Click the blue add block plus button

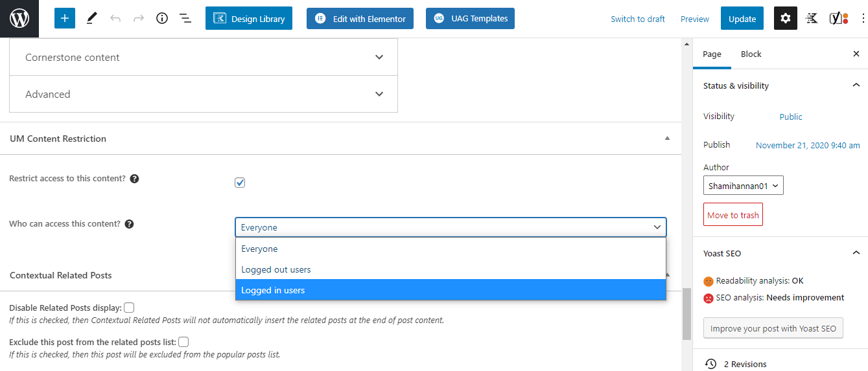(x=65, y=19)
